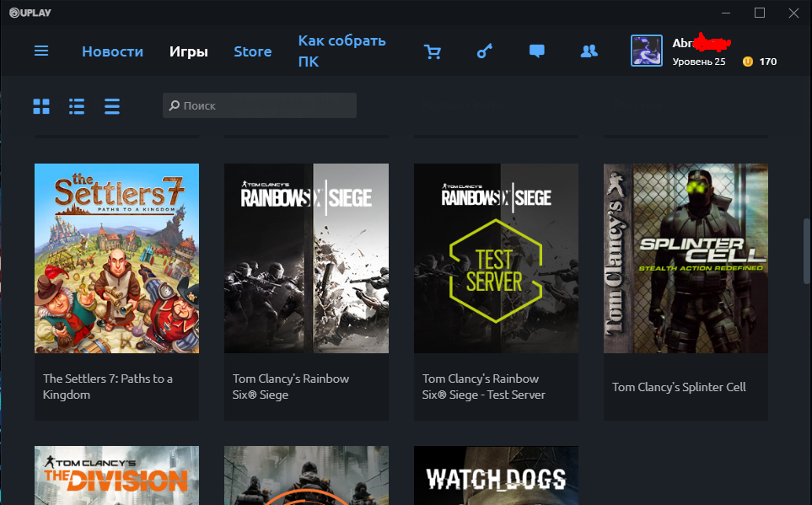Open The Settlers 7 cover art
This screenshot has width=812, height=505.
point(116,259)
